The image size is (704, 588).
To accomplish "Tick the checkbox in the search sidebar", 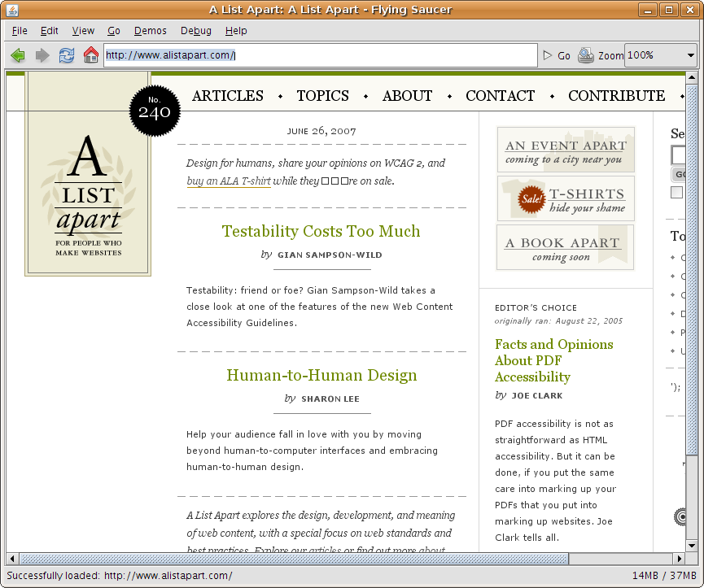I will [x=676, y=193].
